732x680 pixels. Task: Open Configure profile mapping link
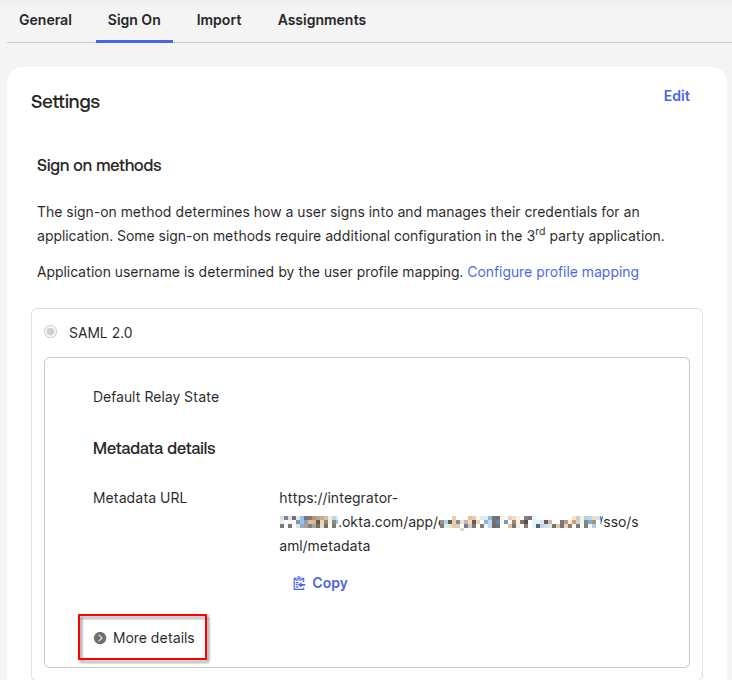pyautogui.click(x=553, y=272)
